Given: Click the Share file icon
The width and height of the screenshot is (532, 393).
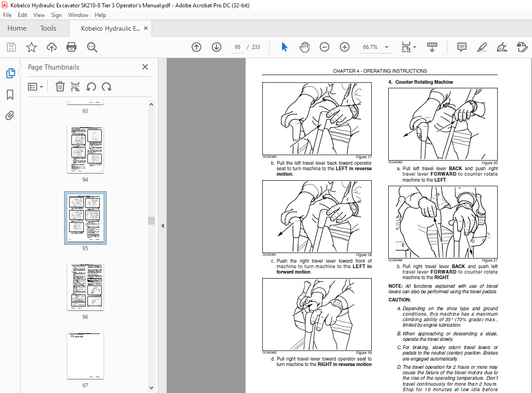Looking at the screenshot, I should coord(522,47).
